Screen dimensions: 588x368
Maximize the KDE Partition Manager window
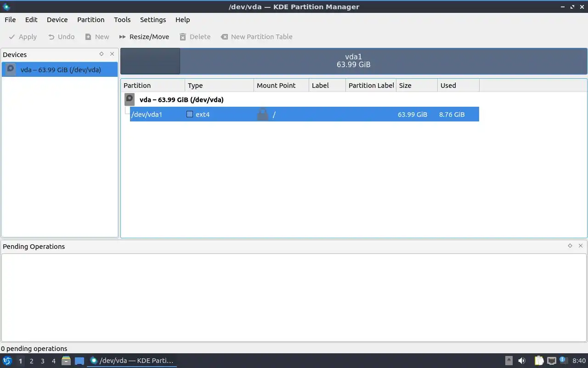(572, 6)
